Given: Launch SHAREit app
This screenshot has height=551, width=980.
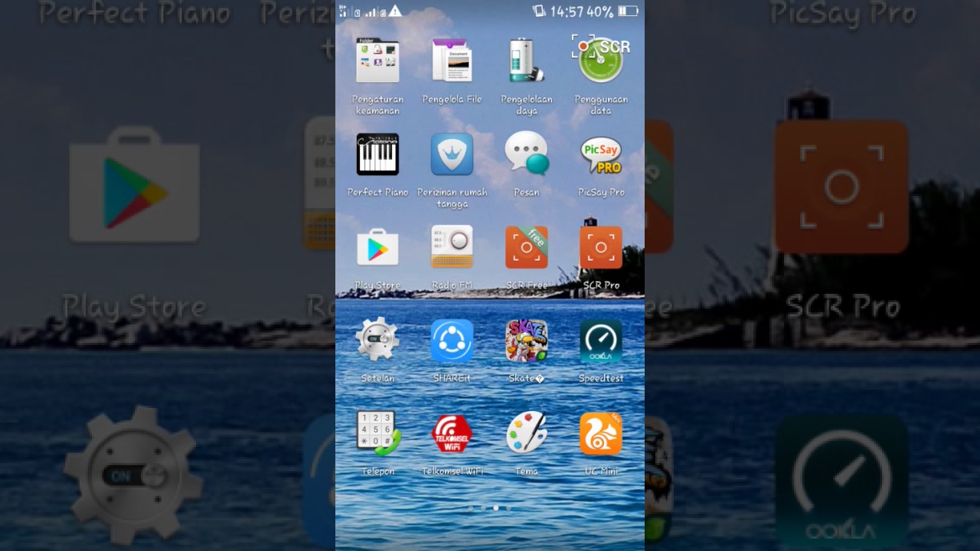Looking at the screenshot, I should coord(452,341).
